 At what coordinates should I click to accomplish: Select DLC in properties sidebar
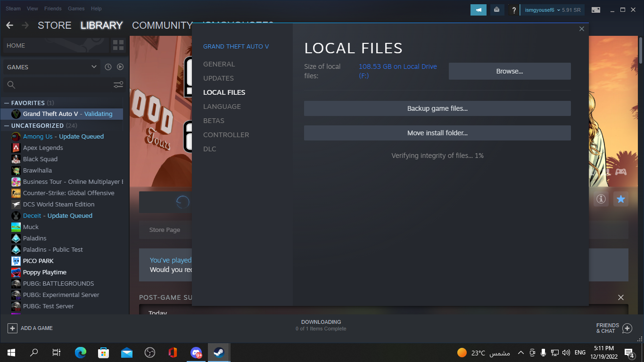pyautogui.click(x=210, y=149)
